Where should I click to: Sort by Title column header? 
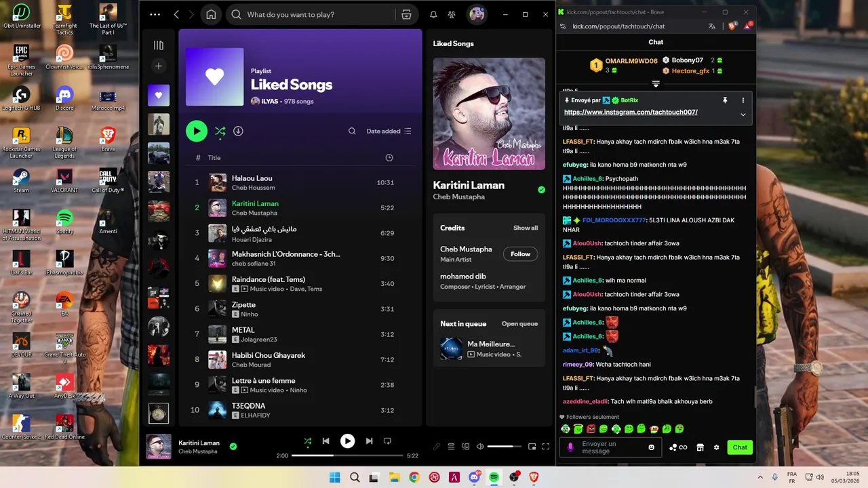click(x=214, y=158)
